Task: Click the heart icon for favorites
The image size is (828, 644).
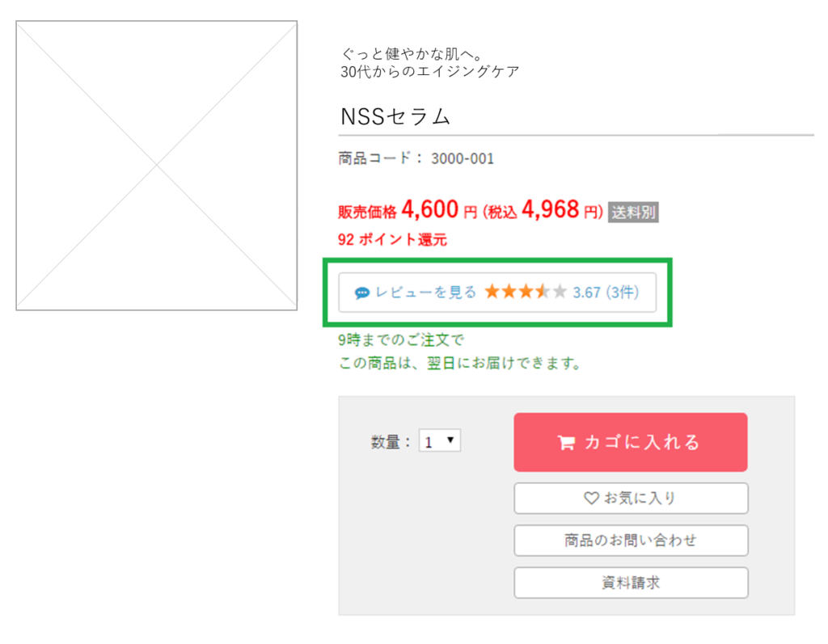Action: pyautogui.click(x=591, y=499)
